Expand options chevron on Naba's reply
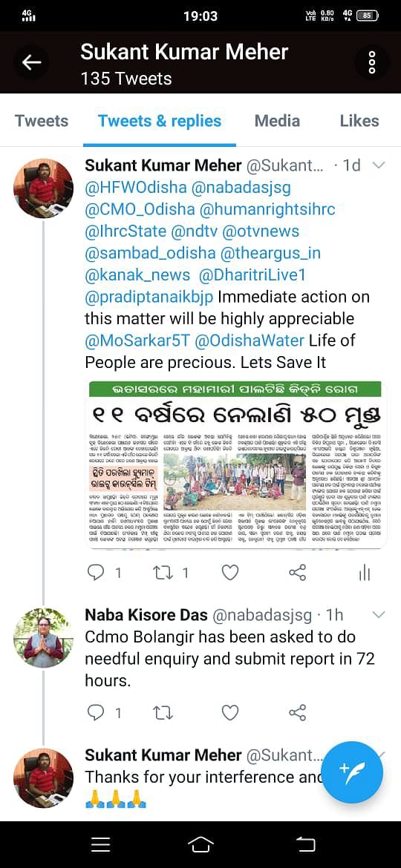Screen dimensions: 401x868 click(379, 615)
